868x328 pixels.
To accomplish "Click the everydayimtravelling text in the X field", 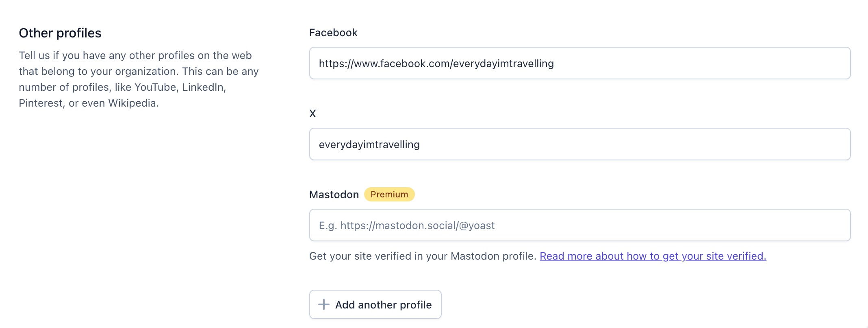I will click(x=369, y=144).
